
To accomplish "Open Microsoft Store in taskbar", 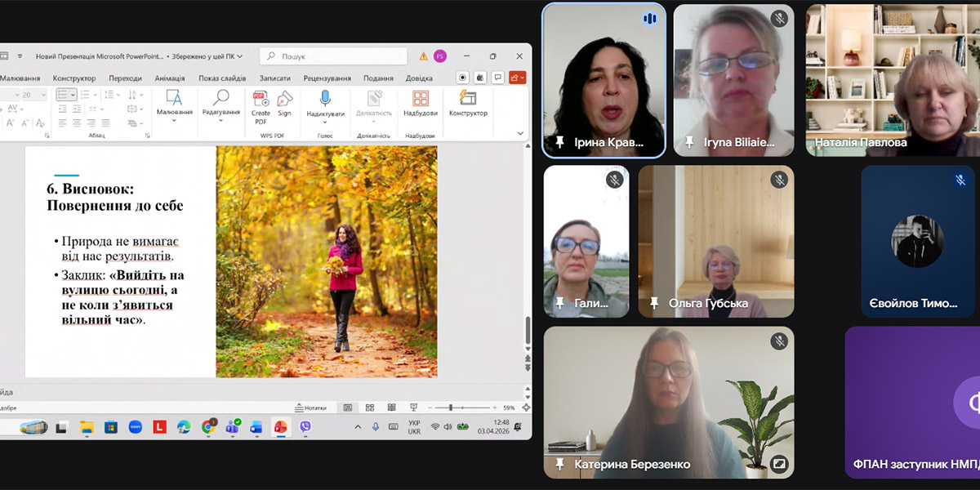I will click(111, 426).
